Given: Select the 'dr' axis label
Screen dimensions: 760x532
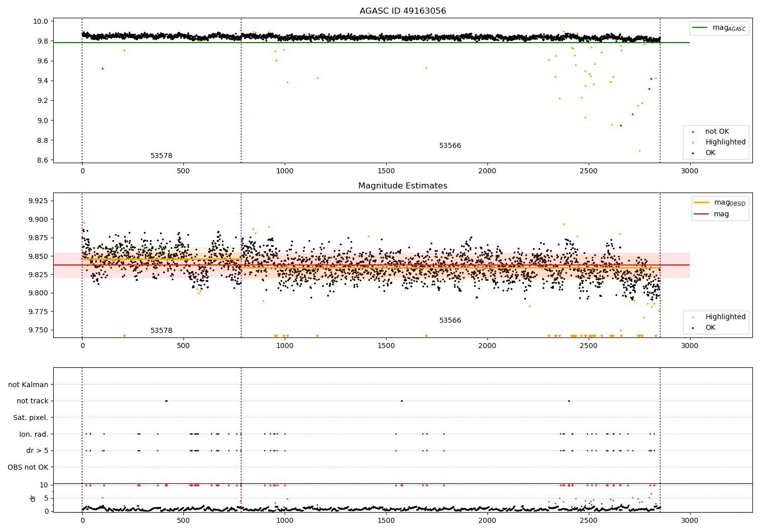Looking at the screenshot, I should (x=33, y=498).
